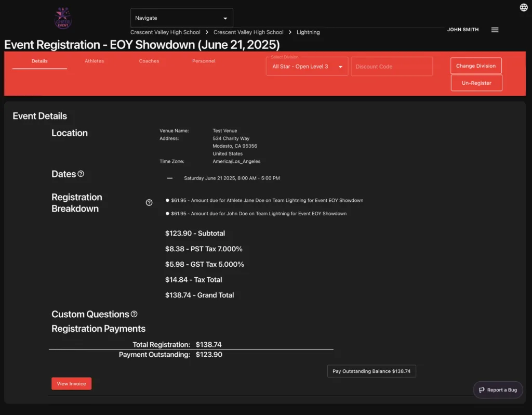This screenshot has width=532, height=415.
Task: Go to the Coaches tab
Action: coord(149,61)
